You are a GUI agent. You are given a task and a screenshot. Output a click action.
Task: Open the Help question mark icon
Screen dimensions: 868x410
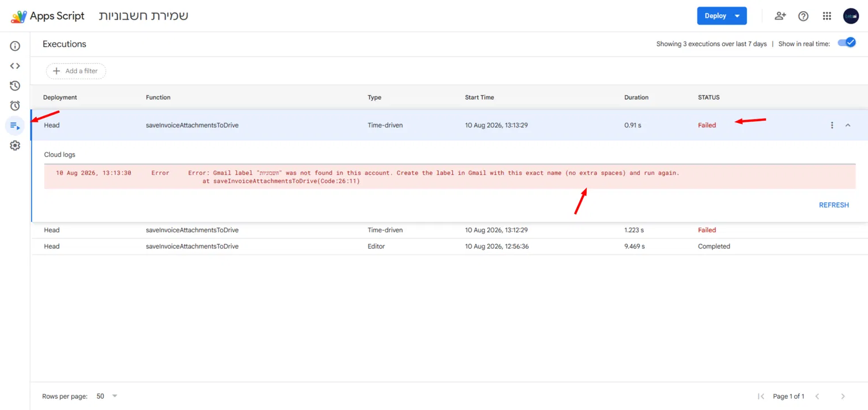[x=803, y=16]
